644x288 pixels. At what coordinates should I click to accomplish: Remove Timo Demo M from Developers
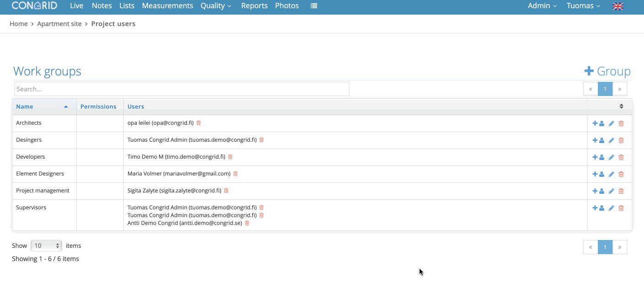(230, 157)
